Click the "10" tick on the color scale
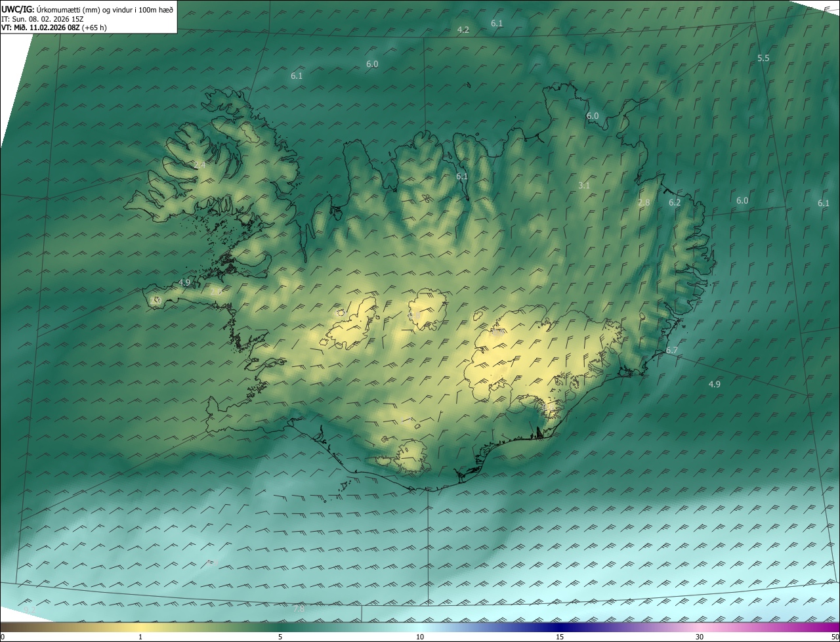The width and height of the screenshot is (840, 642). (420, 637)
